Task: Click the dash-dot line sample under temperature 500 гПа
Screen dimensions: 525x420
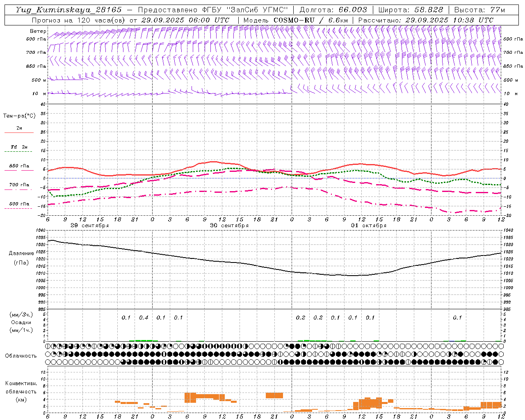Action: (18, 209)
